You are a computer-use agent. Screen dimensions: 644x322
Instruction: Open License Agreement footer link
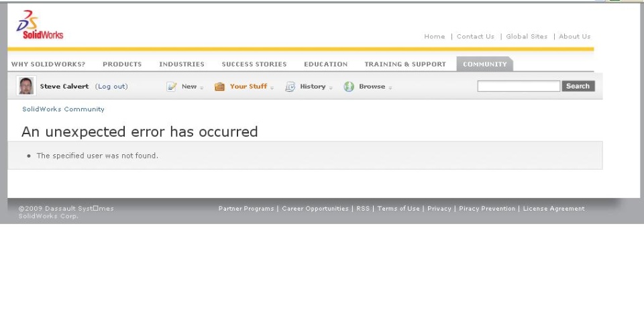553,209
